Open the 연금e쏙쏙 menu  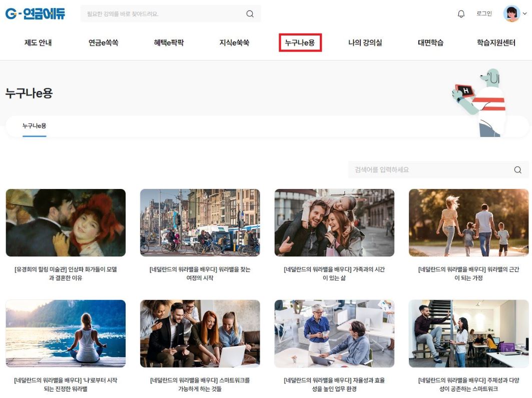[x=103, y=43]
